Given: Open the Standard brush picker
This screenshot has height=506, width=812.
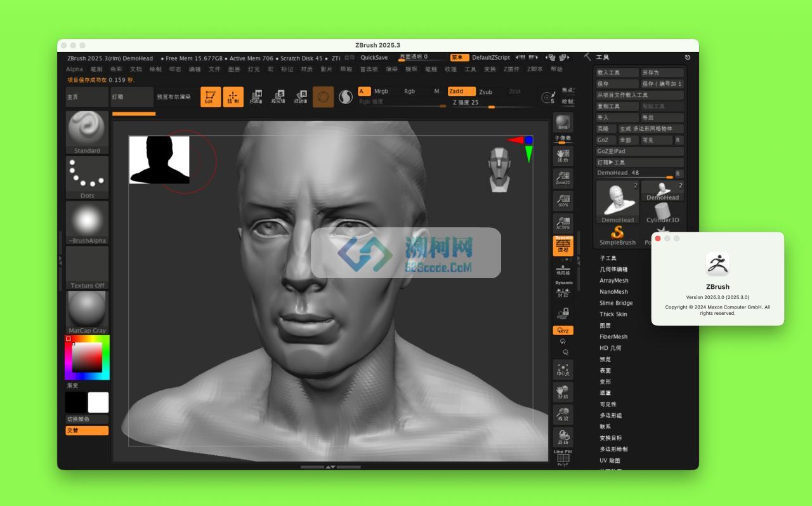Looking at the screenshot, I should [x=87, y=133].
